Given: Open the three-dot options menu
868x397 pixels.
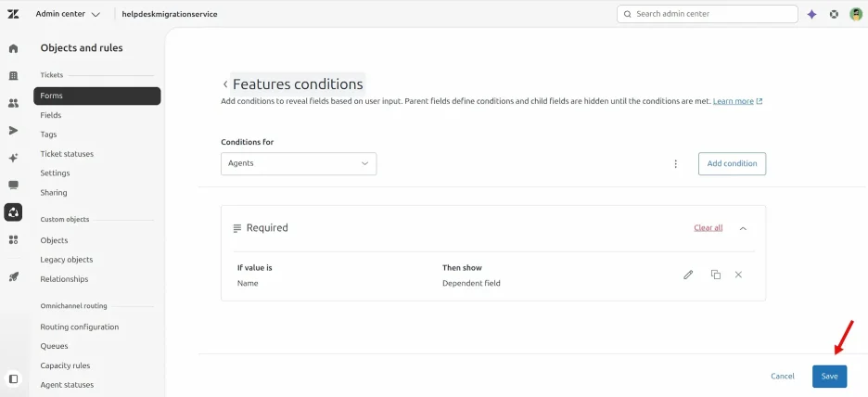Looking at the screenshot, I should 675,164.
